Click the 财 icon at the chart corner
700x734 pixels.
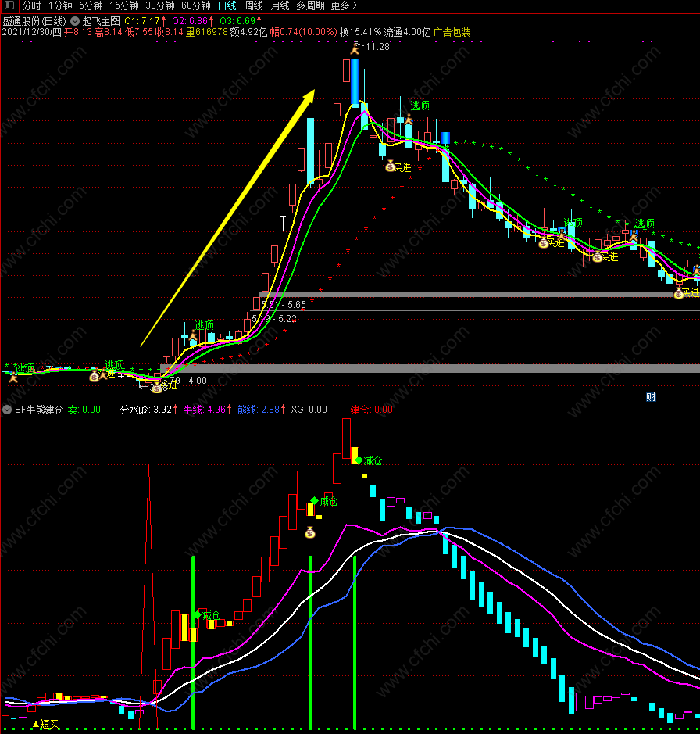651,397
